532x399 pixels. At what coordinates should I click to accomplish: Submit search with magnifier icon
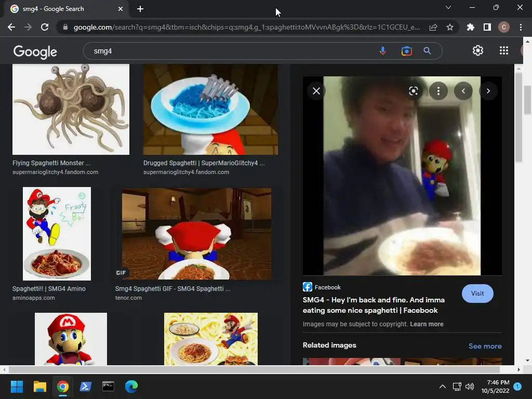(x=428, y=51)
